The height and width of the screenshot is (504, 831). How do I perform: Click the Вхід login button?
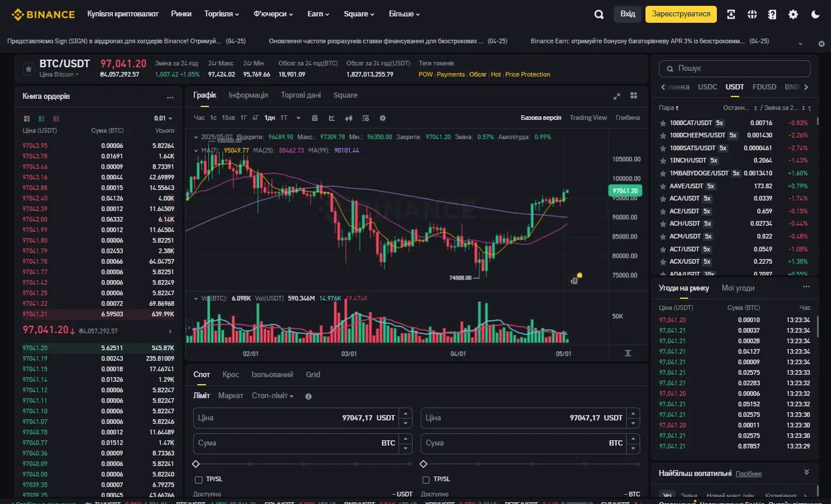pyautogui.click(x=627, y=14)
